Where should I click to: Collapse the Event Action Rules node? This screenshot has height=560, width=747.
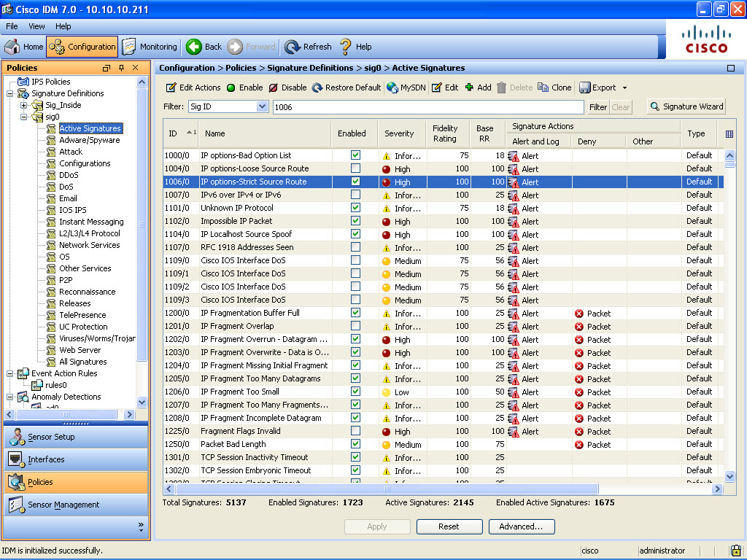point(9,373)
